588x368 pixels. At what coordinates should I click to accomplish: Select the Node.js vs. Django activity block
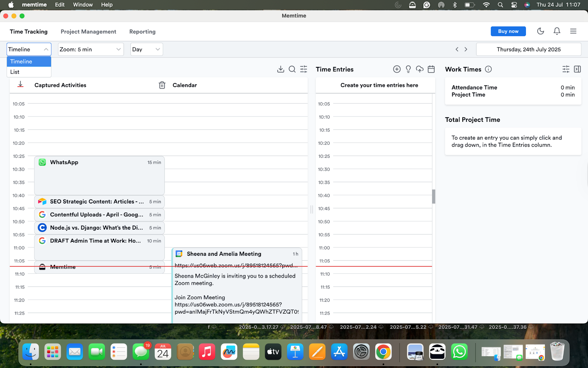click(99, 228)
